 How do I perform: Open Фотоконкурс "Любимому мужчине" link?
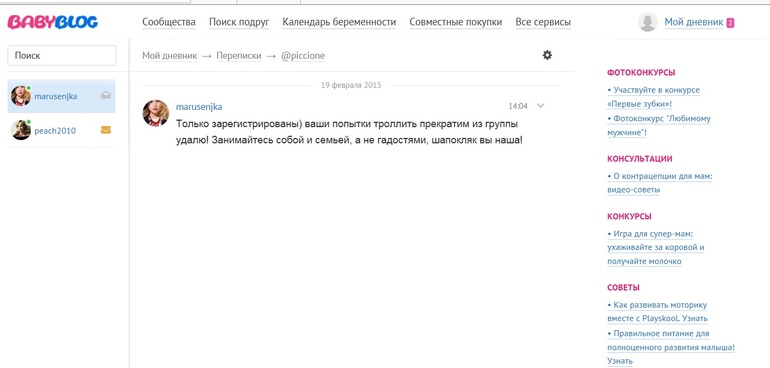point(659,126)
